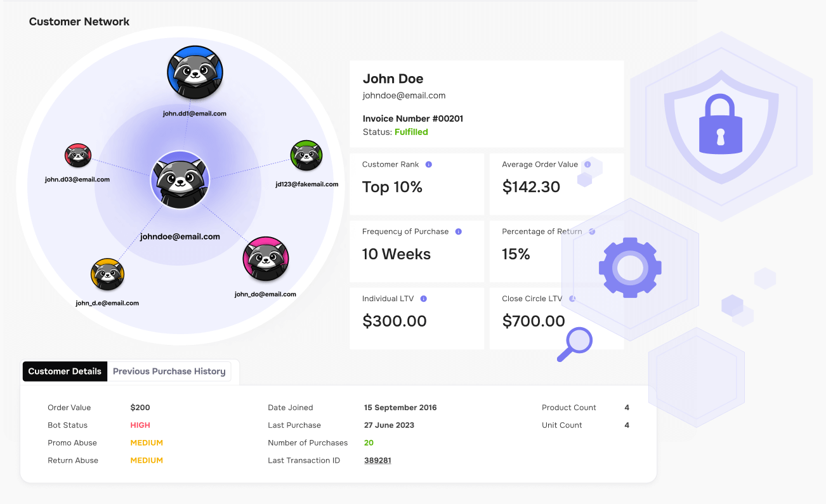Click the Number of Purchases value 20

pos(369,443)
